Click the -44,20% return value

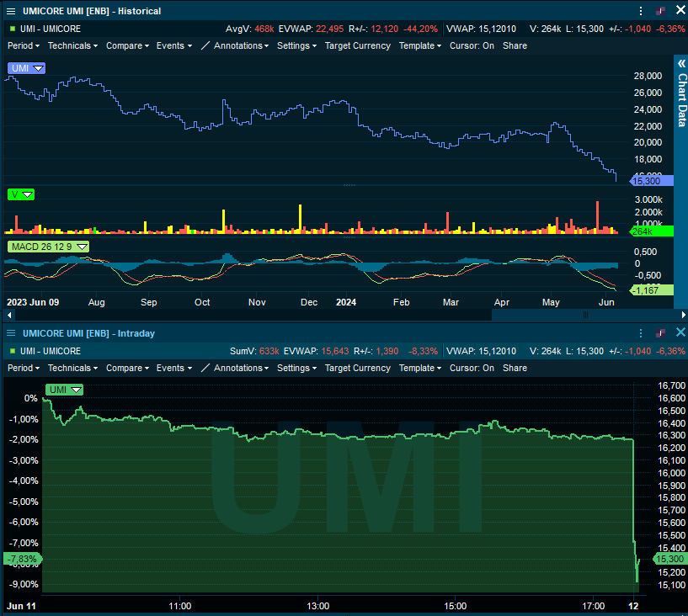point(420,29)
